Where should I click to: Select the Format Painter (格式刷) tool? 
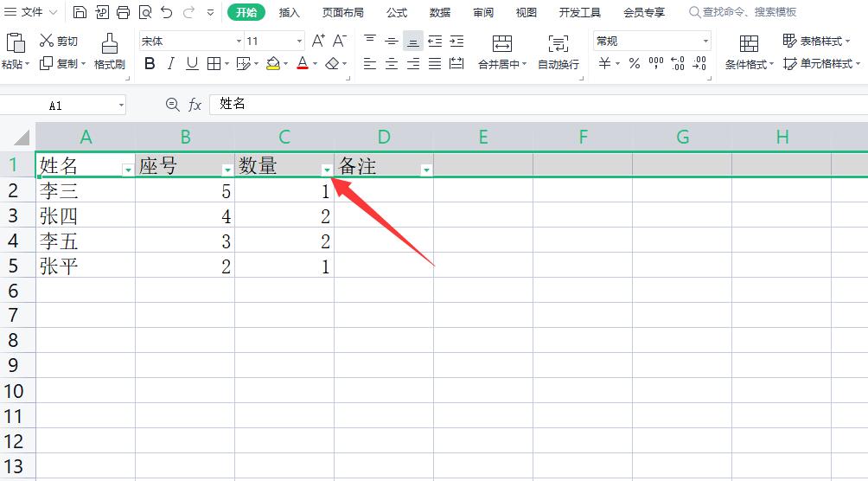[110, 51]
